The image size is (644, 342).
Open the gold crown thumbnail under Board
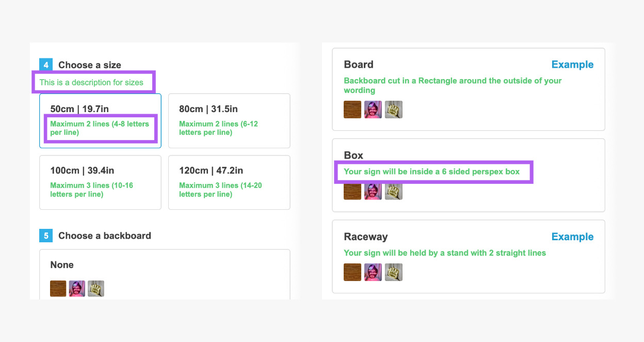[x=393, y=110]
